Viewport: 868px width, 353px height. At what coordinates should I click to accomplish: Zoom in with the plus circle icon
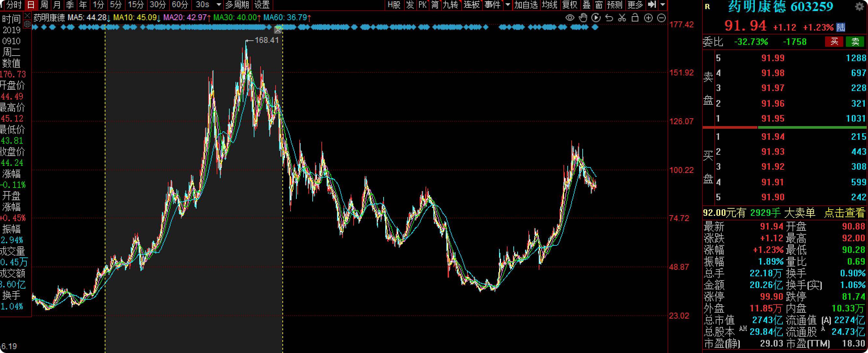pos(648,18)
